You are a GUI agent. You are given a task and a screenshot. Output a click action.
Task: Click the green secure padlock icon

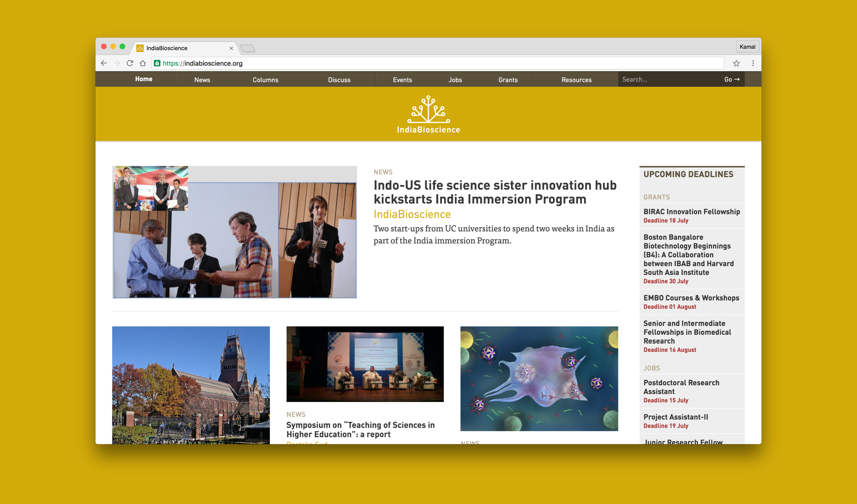157,63
